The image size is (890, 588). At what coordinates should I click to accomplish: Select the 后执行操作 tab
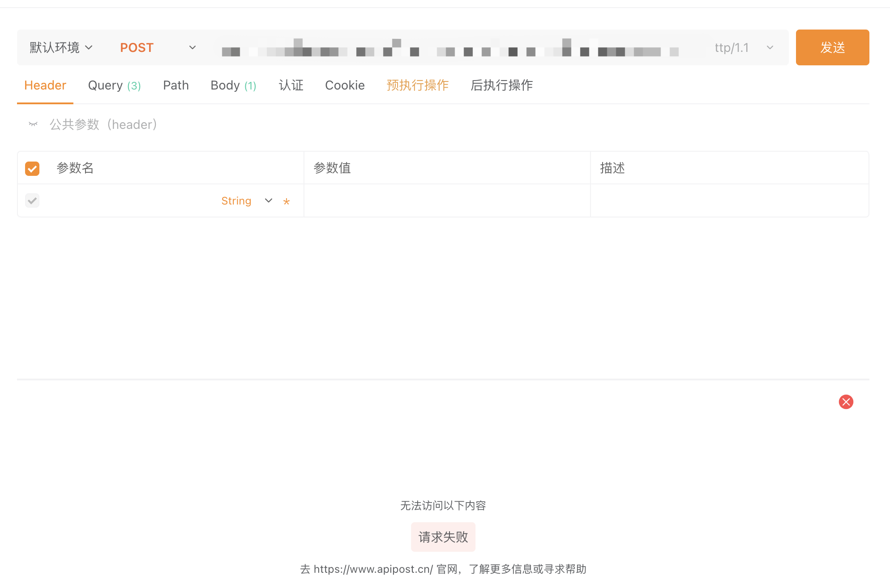tap(502, 85)
